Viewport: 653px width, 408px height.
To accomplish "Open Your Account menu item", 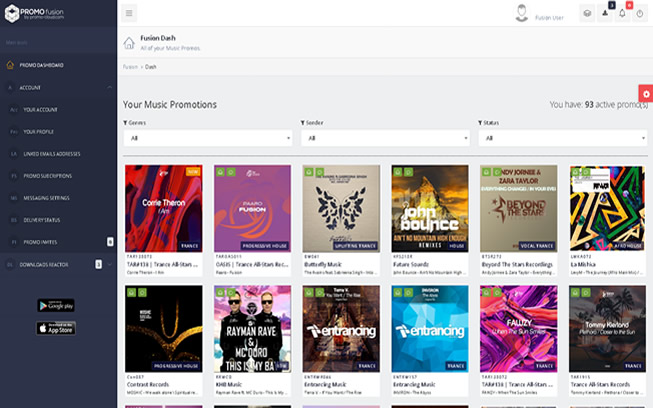I will [58, 109].
